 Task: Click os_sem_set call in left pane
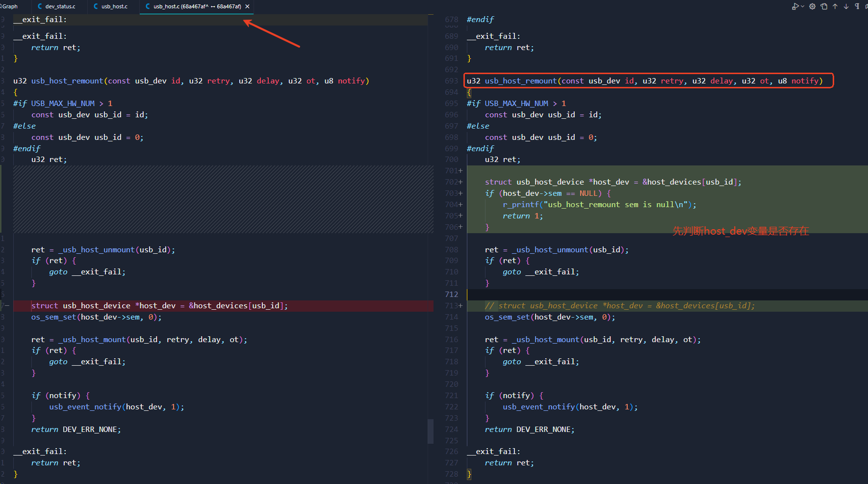pyautogui.click(x=96, y=317)
